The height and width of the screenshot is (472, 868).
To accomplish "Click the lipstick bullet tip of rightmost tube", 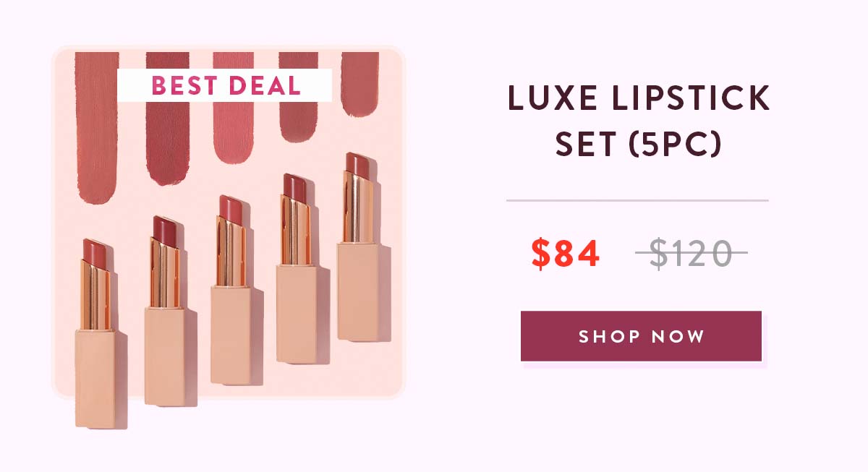I will pyautogui.click(x=358, y=163).
